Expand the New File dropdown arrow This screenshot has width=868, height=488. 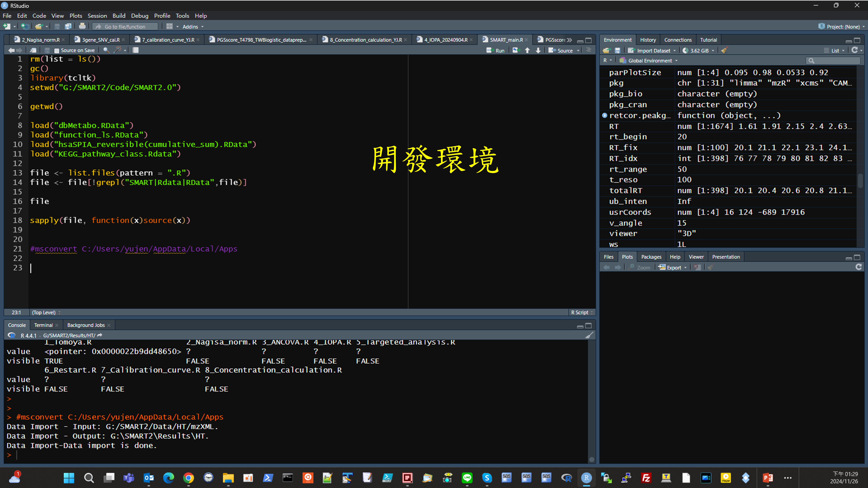click(x=15, y=27)
